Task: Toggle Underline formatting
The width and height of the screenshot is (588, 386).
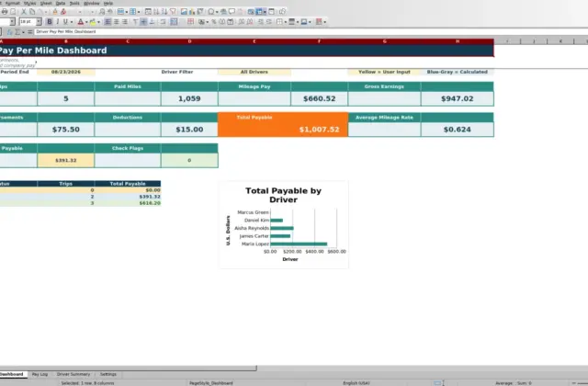Action: (65, 22)
